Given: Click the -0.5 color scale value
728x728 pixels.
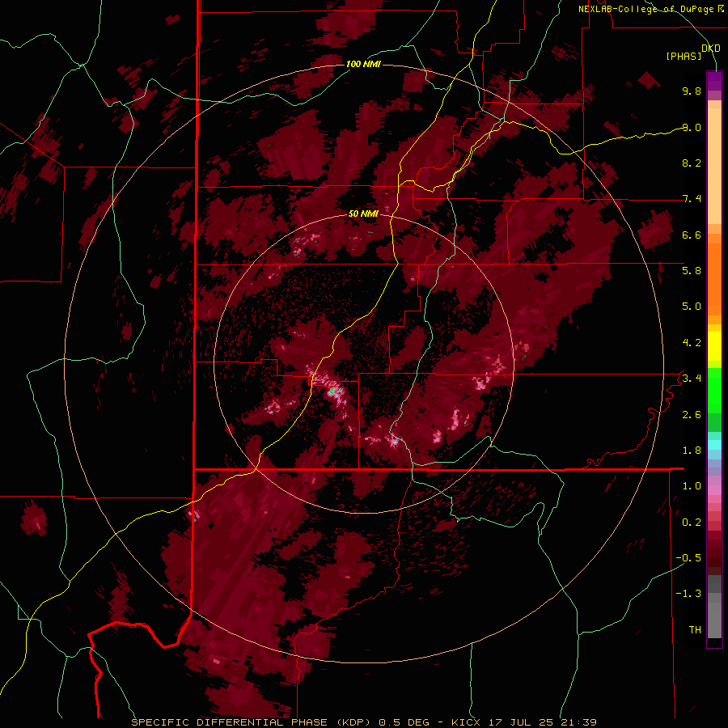Looking at the screenshot, I should pos(688,558).
